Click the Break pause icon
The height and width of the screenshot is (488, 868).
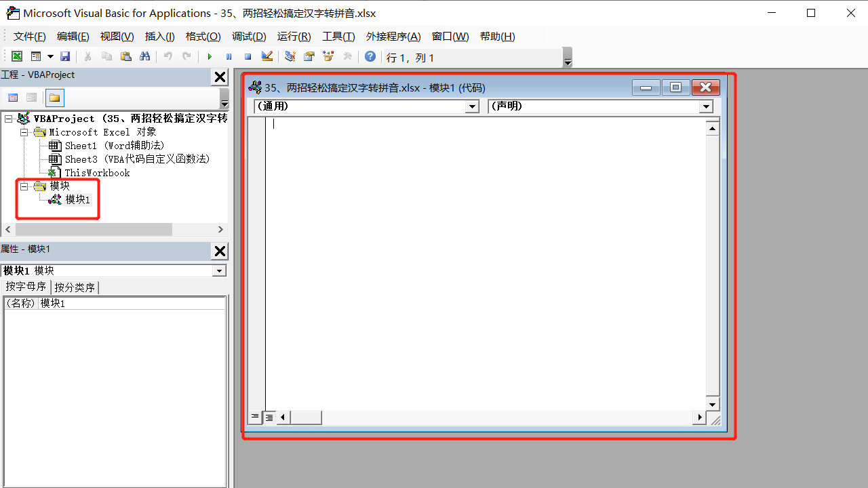pyautogui.click(x=229, y=57)
